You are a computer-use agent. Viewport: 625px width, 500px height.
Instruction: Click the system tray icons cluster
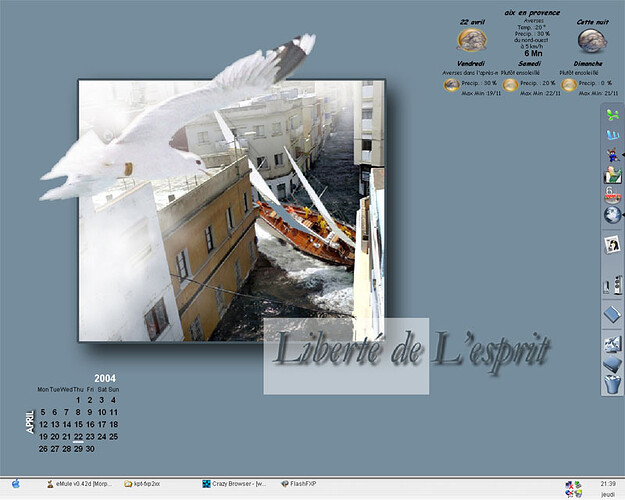coord(574,488)
